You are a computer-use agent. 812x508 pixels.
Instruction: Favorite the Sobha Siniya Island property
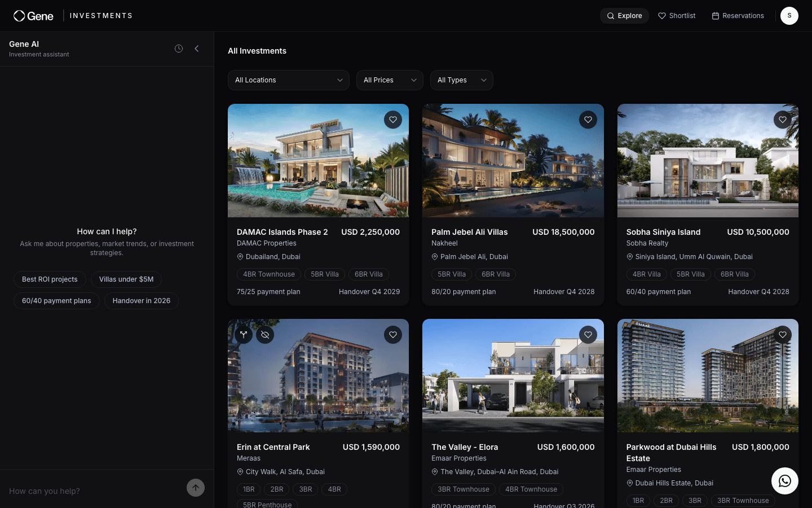pos(783,120)
